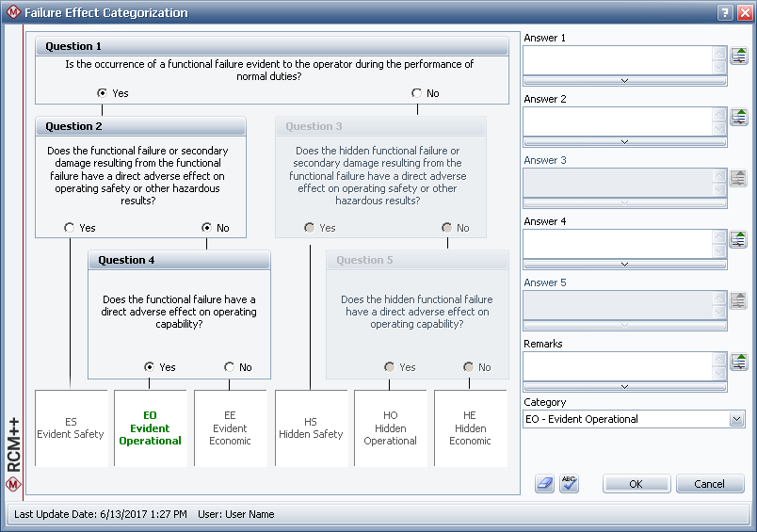Expand the Remarks field chevron bar
757x532 pixels.
pos(624,387)
